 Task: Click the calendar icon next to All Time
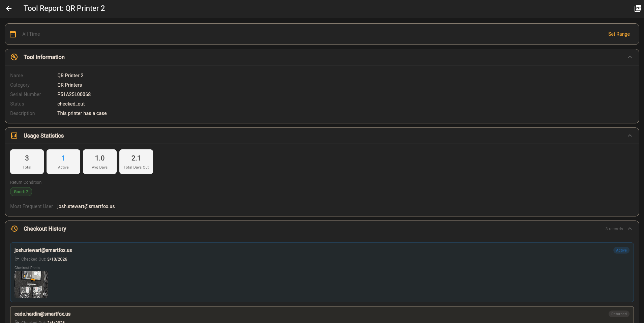pos(13,34)
